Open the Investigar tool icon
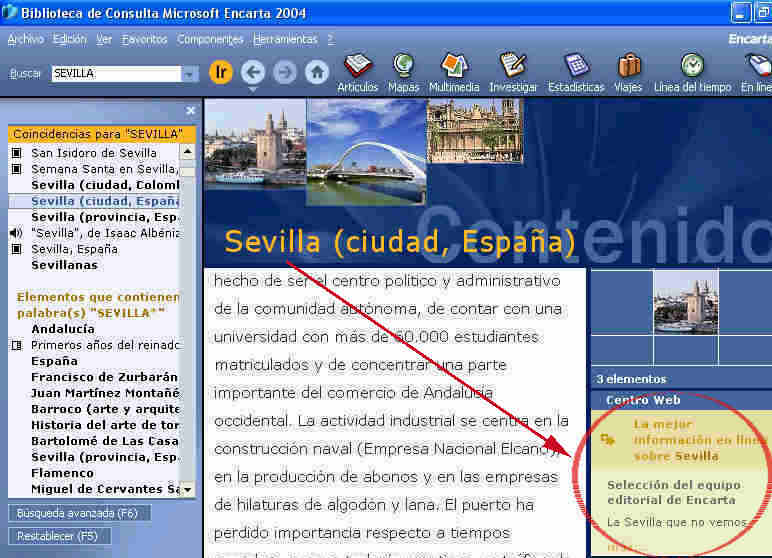The width and height of the screenshot is (772, 558). click(513, 67)
